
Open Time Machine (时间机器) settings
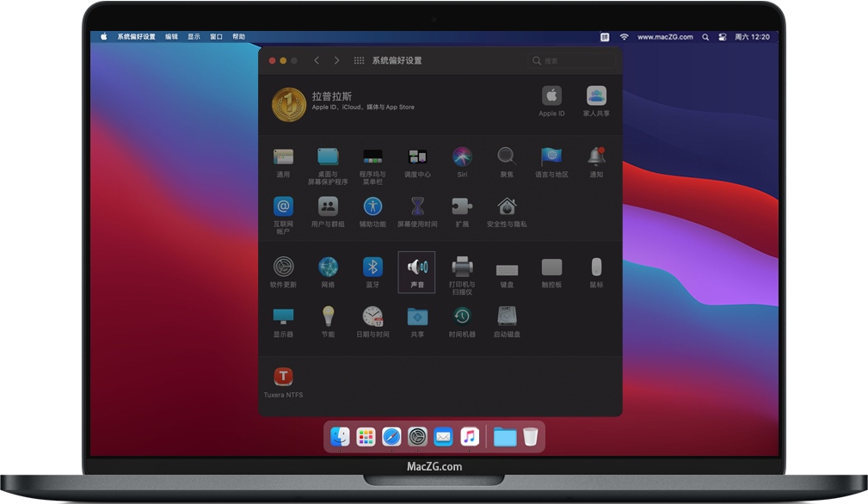[462, 317]
